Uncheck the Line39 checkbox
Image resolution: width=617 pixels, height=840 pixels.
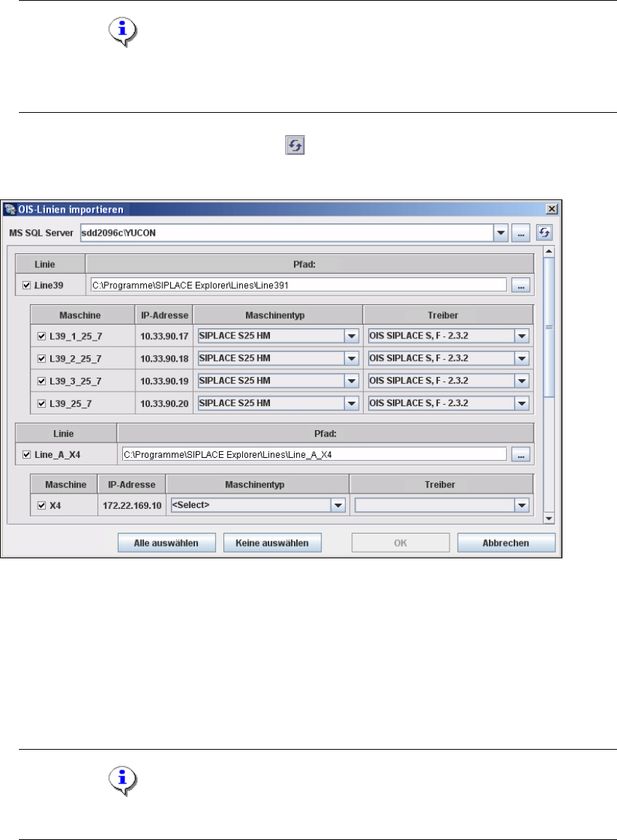[26, 285]
